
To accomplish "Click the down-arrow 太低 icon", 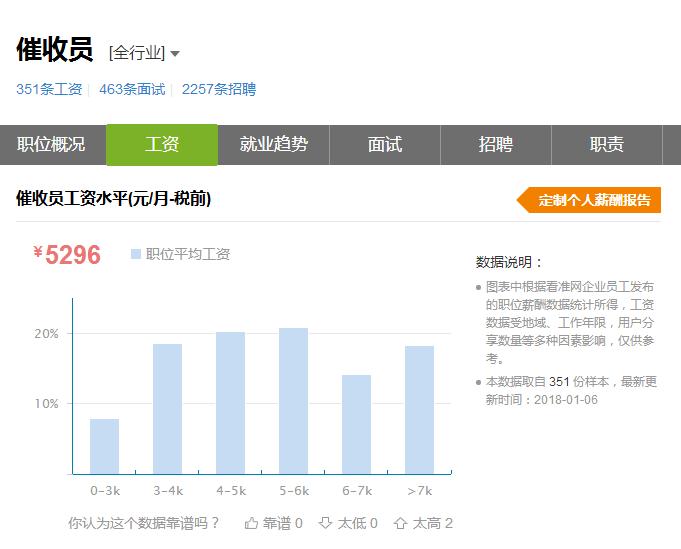I will pos(325,523).
